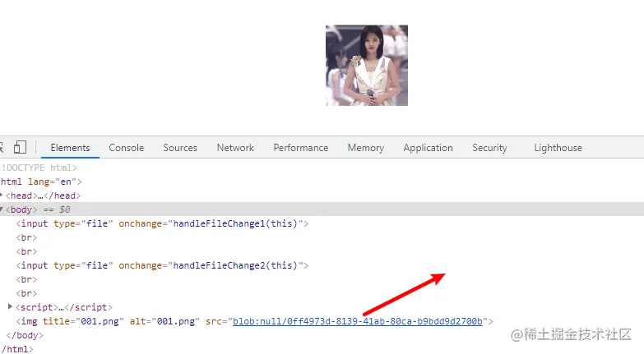Click the title attribute value "001.png"
Image resolution: width=644 pixels, height=354 pixels.
[x=100, y=321]
